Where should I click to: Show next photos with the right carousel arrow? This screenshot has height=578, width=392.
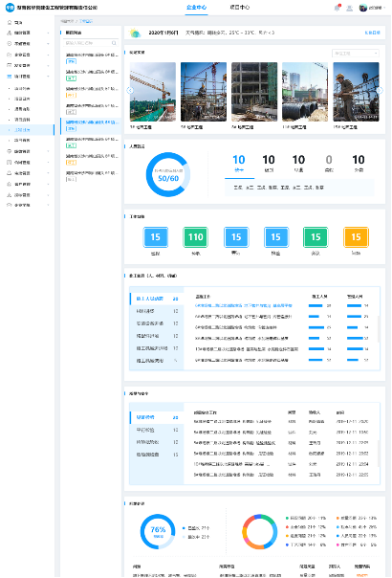[380, 90]
